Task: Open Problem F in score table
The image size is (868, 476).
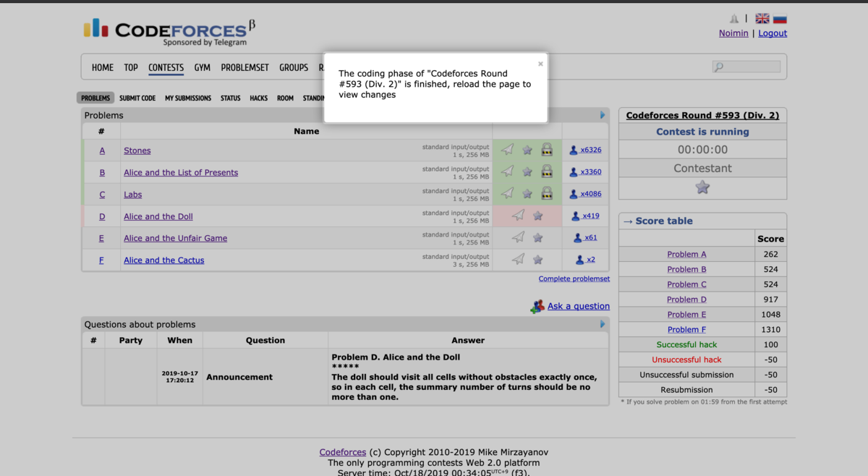Action: point(687,329)
